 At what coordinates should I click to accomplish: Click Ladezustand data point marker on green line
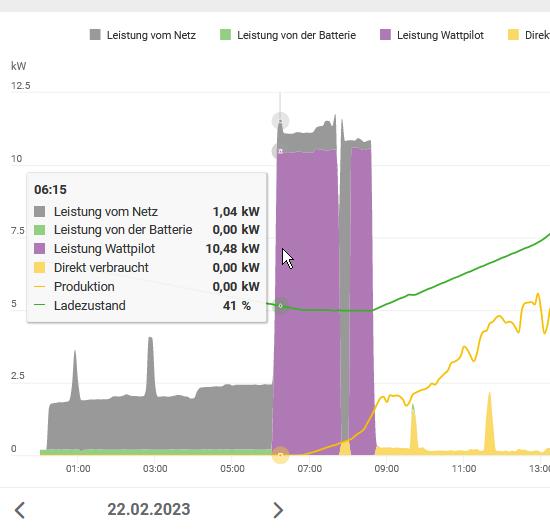point(280,306)
